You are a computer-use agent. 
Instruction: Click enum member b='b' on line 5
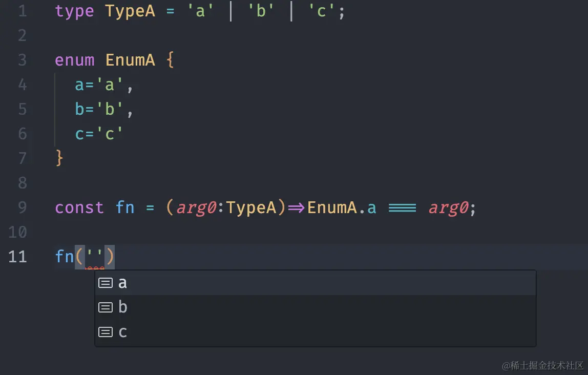(x=99, y=109)
